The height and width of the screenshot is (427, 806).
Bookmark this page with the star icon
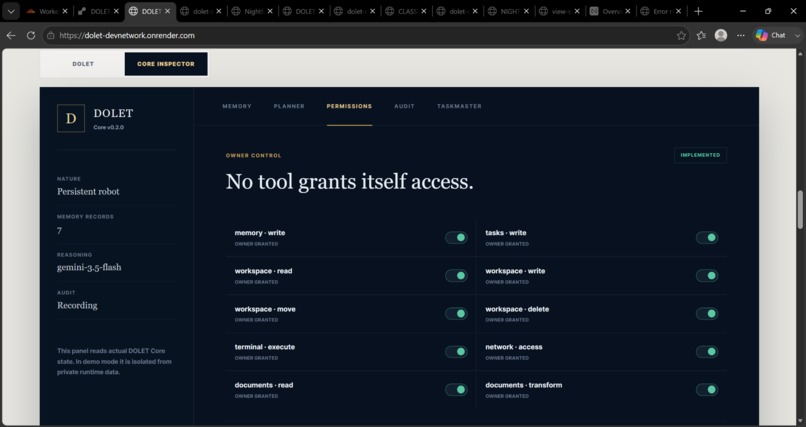pos(681,35)
